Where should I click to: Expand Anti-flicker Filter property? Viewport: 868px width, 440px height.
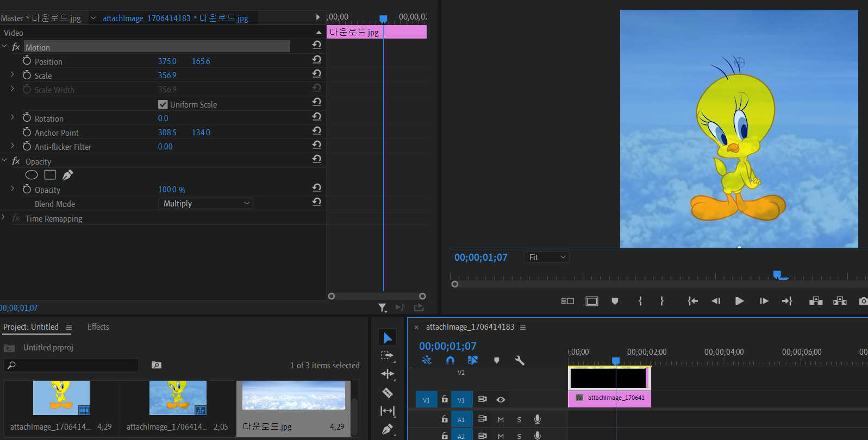[13, 145]
